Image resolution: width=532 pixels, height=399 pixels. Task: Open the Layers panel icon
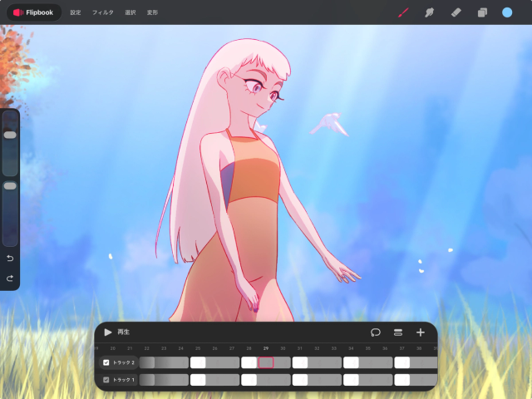click(482, 12)
